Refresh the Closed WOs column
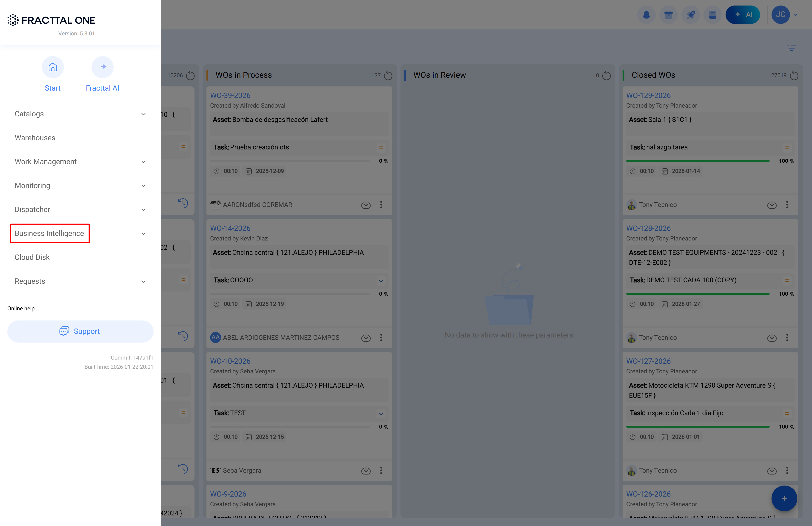 point(794,75)
